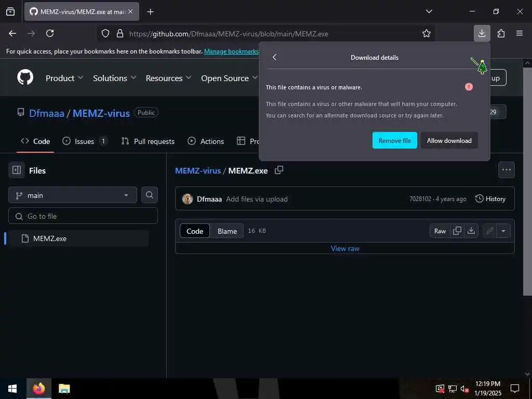The width and height of the screenshot is (532, 399).
Task: Expand the Solutions menu
Action: [x=115, y=78]
